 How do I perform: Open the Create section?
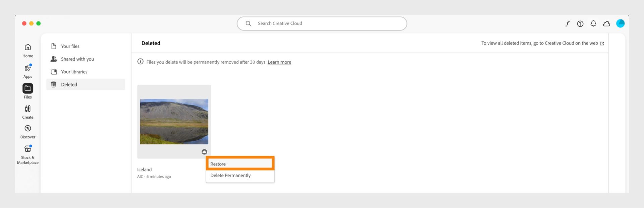[28, 112]
